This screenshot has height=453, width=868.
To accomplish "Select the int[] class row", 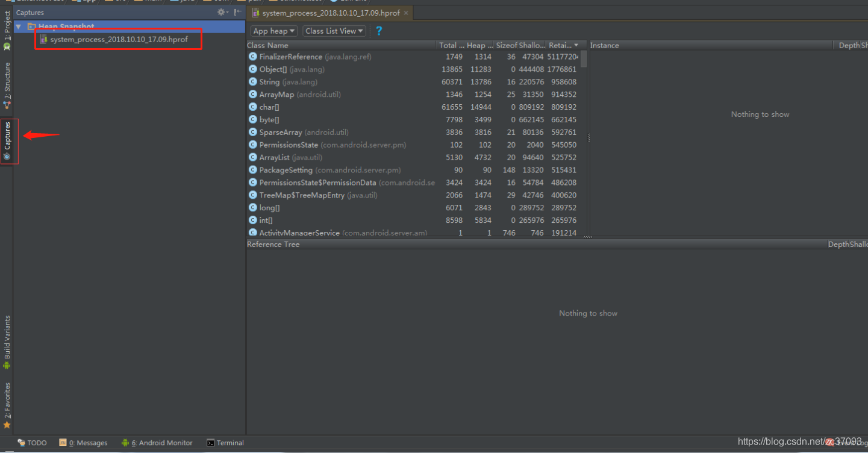I will (413, 220).
